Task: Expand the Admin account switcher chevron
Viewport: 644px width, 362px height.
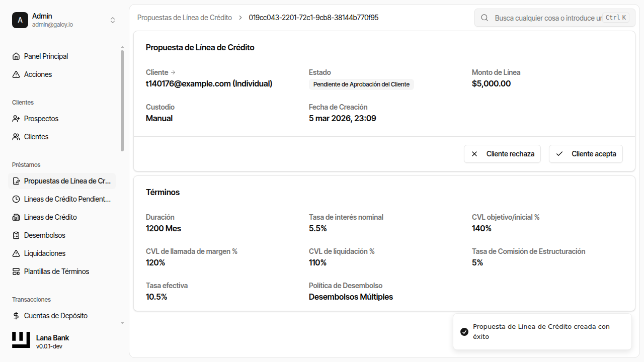Action: [x=113, y=20]
